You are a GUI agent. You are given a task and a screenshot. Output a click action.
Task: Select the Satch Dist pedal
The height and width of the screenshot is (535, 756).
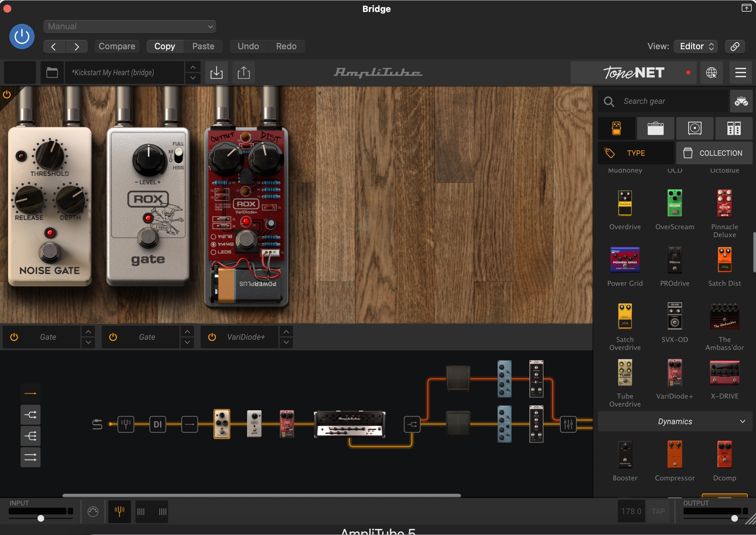pyautogui.click(x=725, y=260)
